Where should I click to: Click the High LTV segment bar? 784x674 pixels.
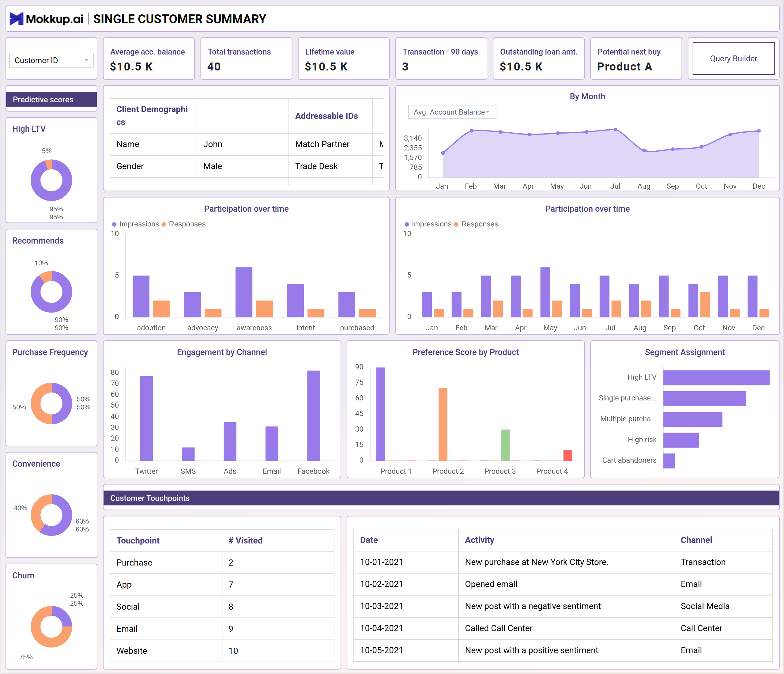[716, 378]
